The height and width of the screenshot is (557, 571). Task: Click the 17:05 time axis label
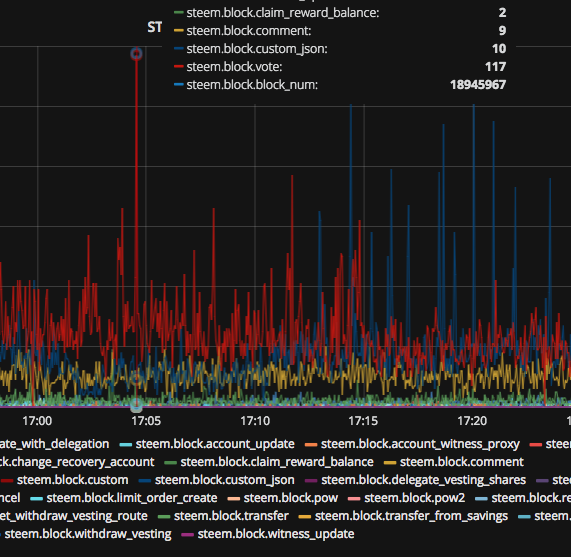point(146,421)
